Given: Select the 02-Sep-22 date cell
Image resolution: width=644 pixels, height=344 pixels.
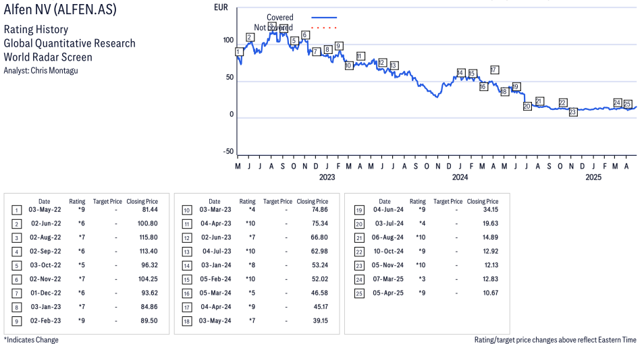Looking at the screenshot, I should (45, 251).
